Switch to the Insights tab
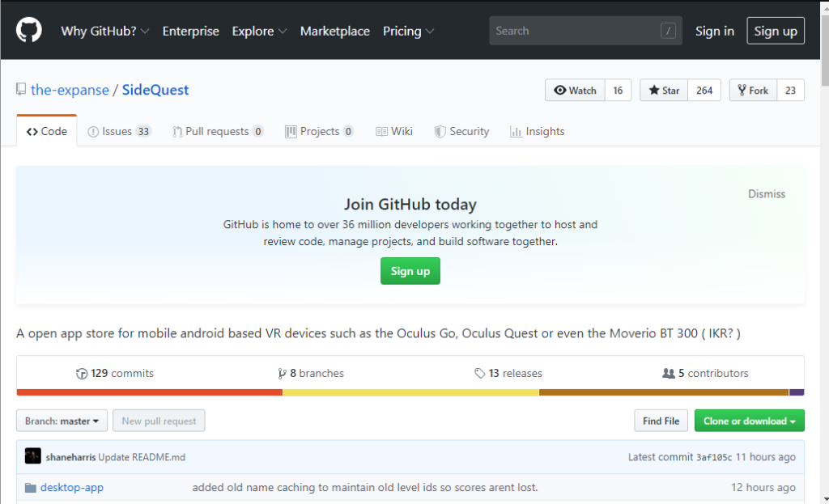Viewport: 829px width, 504px height. click(538, 132)
